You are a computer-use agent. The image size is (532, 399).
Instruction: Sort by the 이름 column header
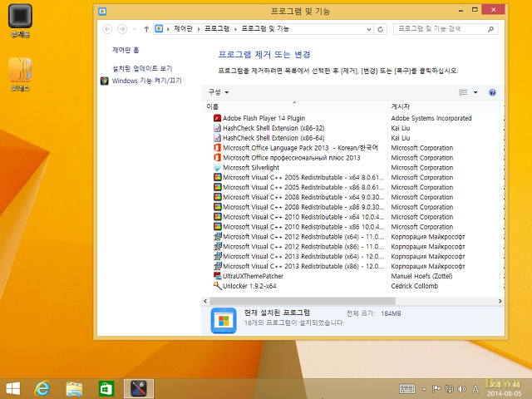[x=294, y=106]
